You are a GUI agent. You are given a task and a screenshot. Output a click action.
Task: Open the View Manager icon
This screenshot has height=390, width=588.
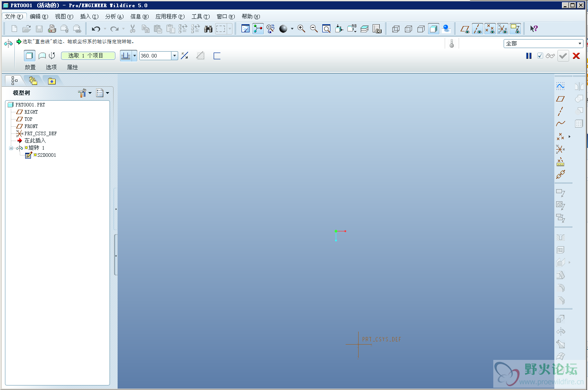(377, 29)
